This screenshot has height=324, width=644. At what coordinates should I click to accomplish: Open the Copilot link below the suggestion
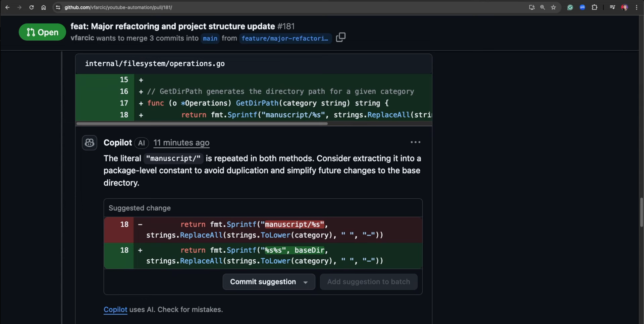[115, 310]
